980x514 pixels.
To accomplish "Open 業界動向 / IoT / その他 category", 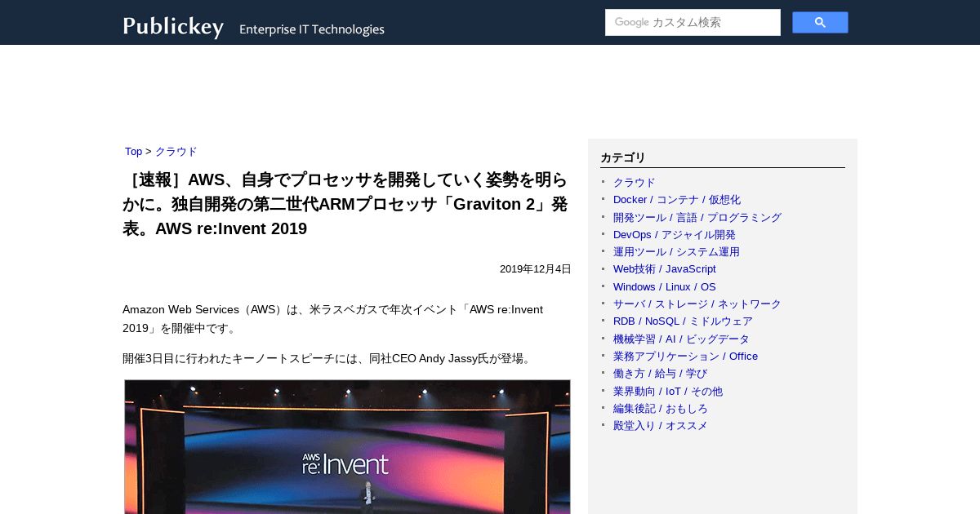I will (667, 391).
